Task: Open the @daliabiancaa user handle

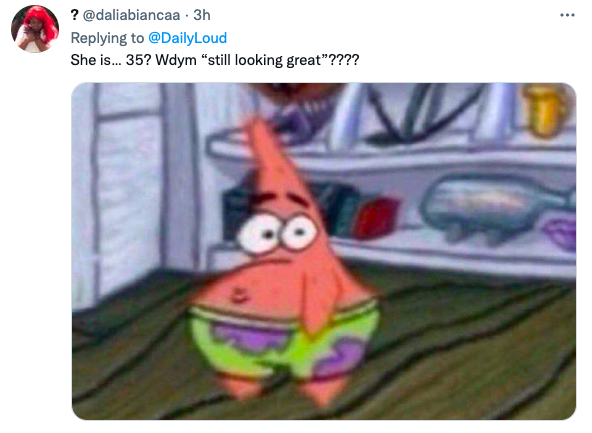Action: pos(131,15)
